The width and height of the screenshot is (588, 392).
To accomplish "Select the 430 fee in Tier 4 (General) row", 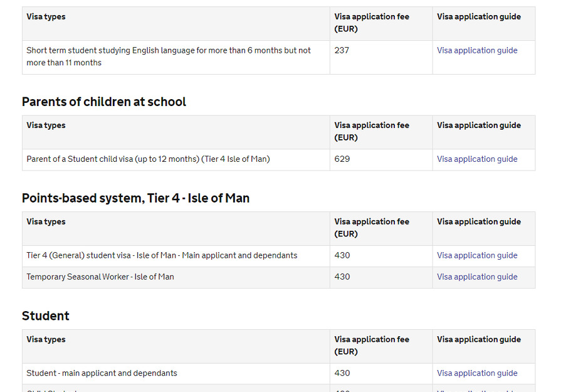I will pos(342,255).
